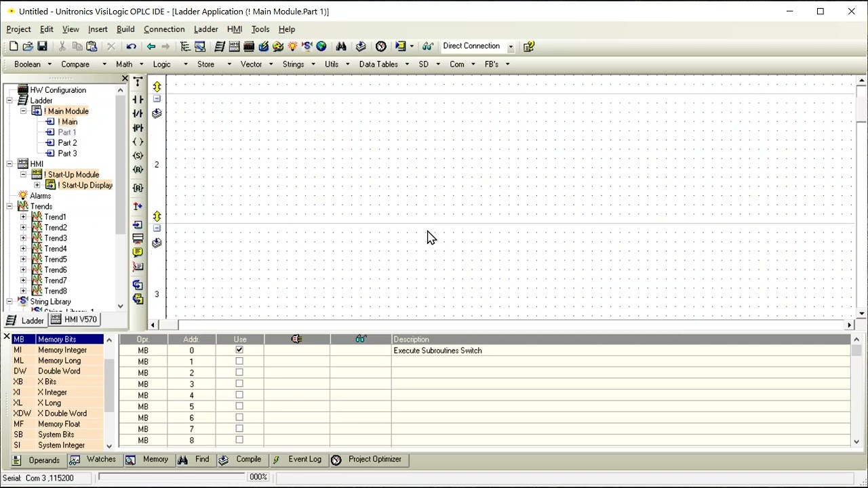
Task: Check the Use box for MB 2
Action: [239, 372]
